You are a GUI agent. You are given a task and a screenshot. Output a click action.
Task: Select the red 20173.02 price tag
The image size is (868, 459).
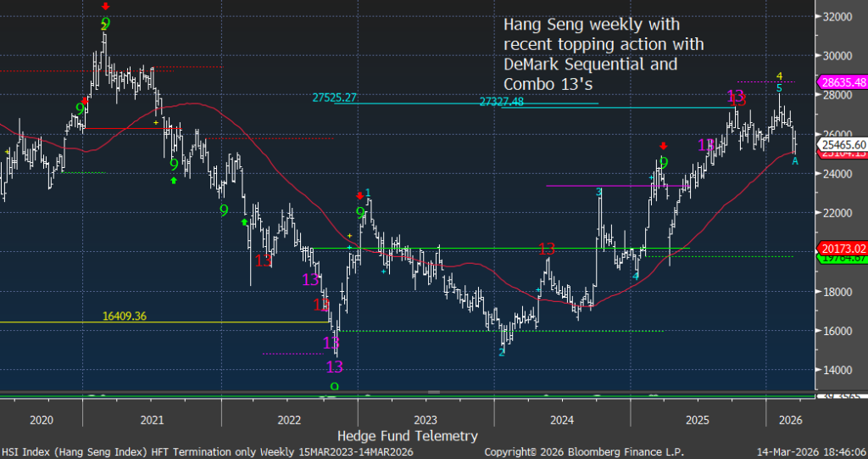(x=840, y=249)
